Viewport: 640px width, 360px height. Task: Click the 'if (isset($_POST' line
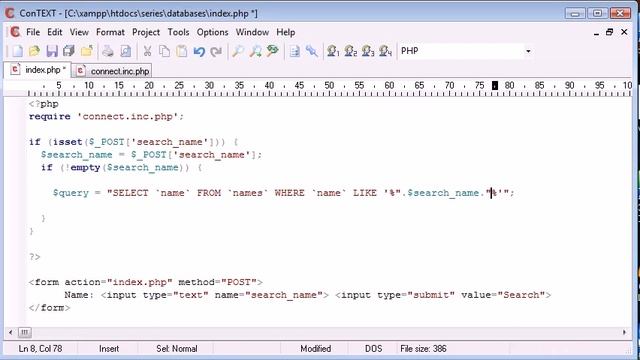tap(133, 142)
